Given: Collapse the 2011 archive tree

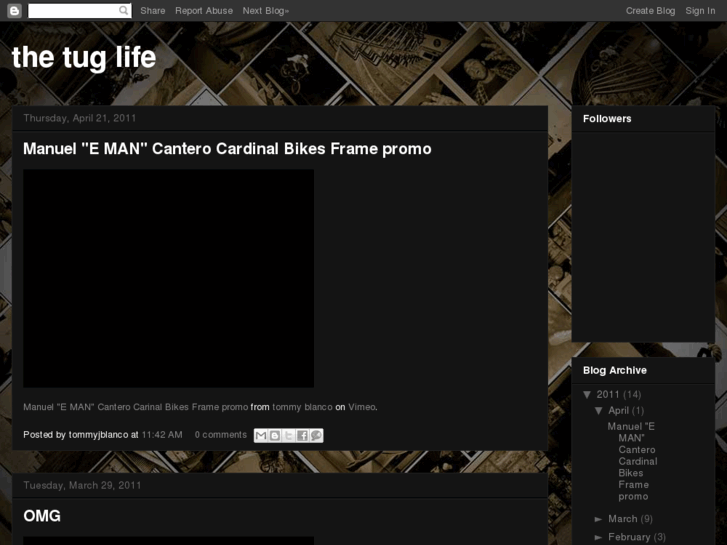Looking at the screenshot, I should click(x=587, y=395).
